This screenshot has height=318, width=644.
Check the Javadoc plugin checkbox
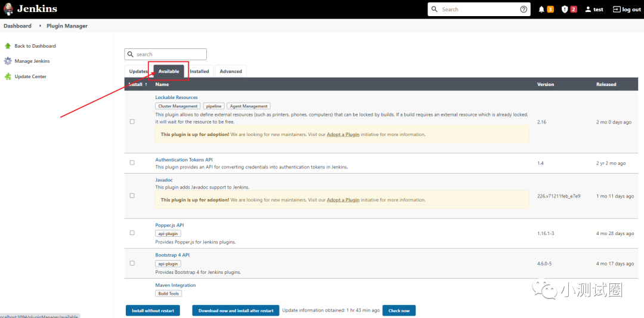(132, 196)
